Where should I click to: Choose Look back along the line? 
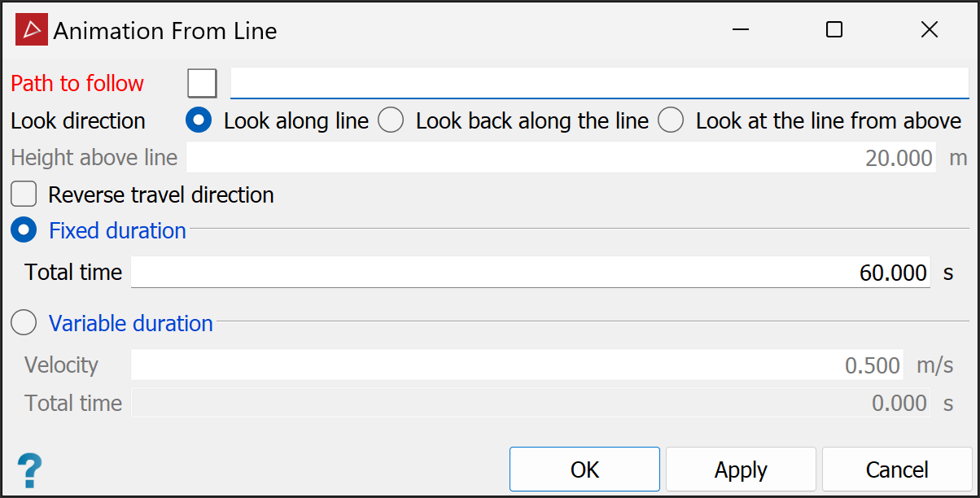coord(392,120)
